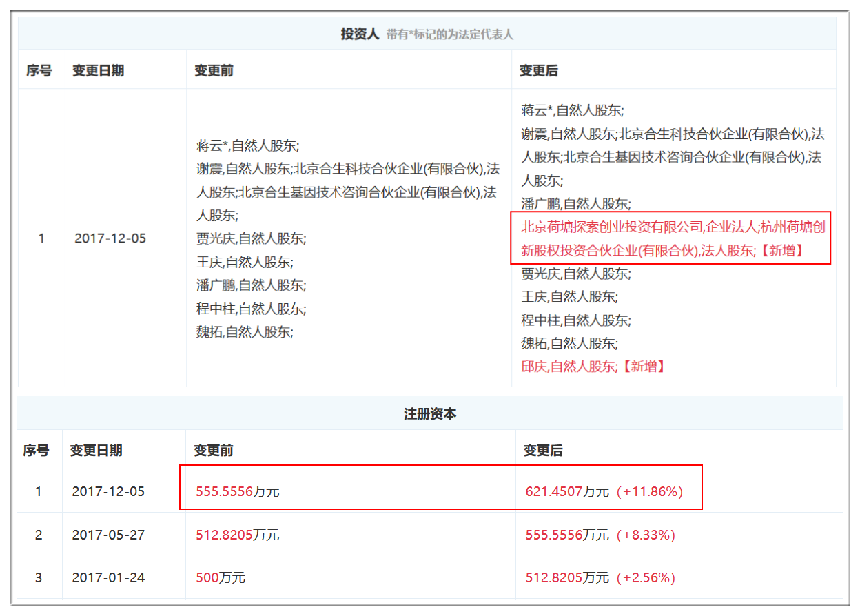The height and width of the screenshot is (616, 860).
Task: Click 贾光庆,自然人股东 in the 变更前 column
Action: click(x=251, y=238)
